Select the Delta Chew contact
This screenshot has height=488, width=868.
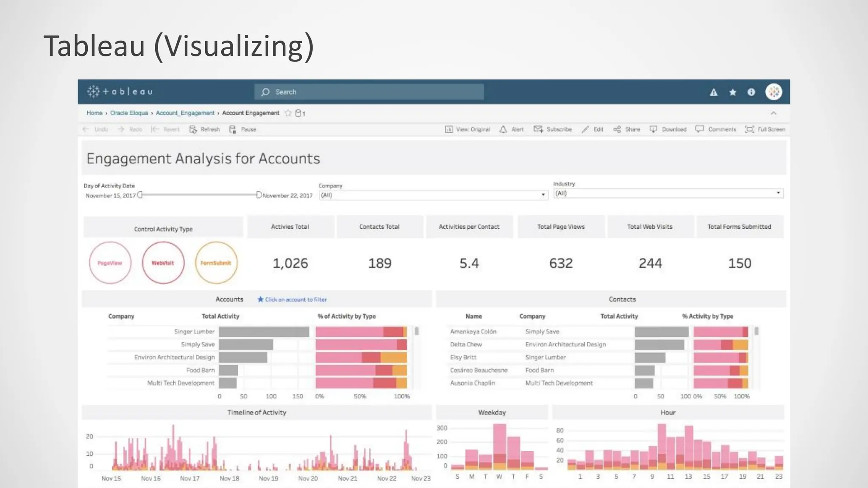tap(466, 344)
